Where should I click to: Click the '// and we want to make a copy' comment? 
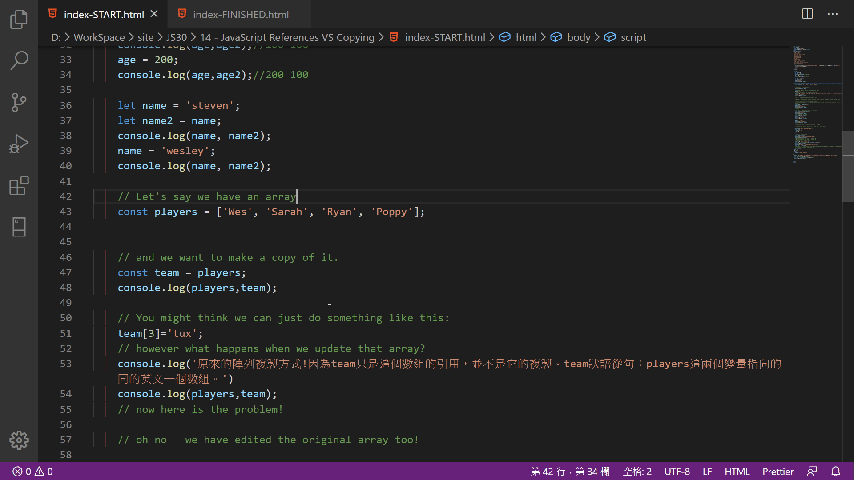228,257
